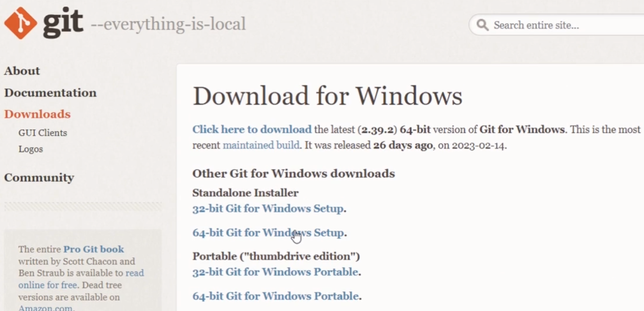The image size is (644, 311).
Task: Open the Pro Git book link
Action: tap(94, 249)
